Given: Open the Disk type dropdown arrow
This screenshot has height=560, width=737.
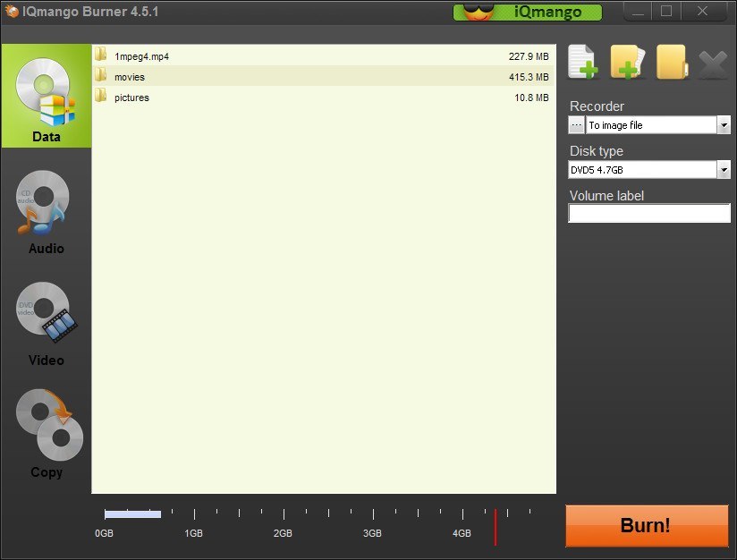Looking at the screenshot, I should pyautogui.click(x=724, y=170).
